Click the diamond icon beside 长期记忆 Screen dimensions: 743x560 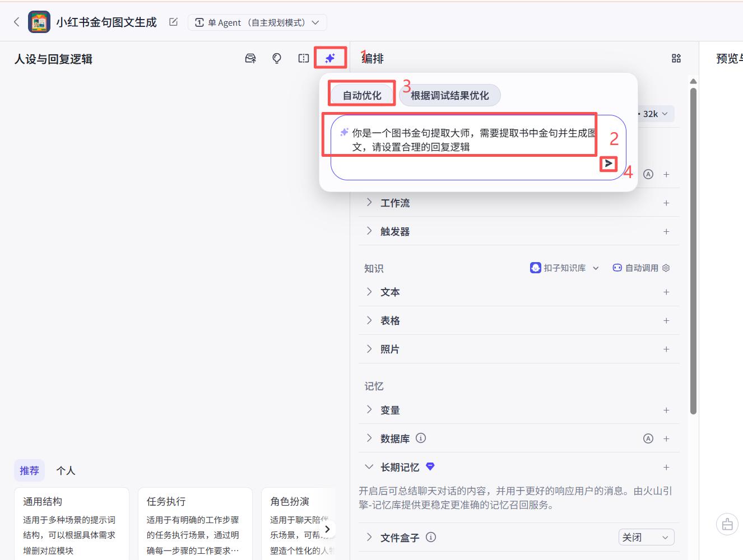[430, 466]
